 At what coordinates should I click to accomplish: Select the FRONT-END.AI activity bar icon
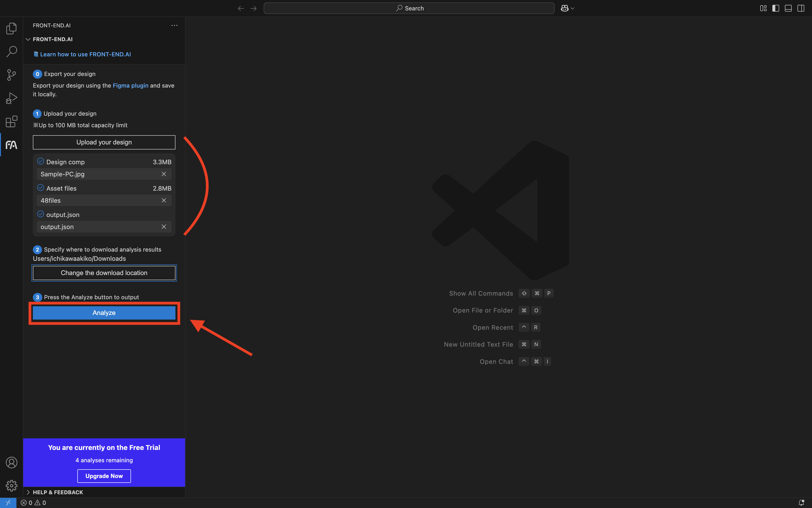click(11, 145)
